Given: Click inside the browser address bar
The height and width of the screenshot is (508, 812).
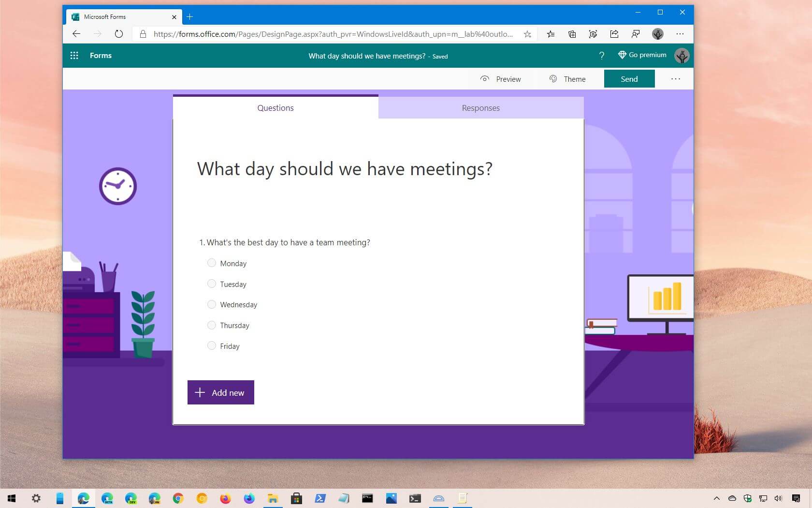Looking at the screenshot, I should [x=333, y=34].
